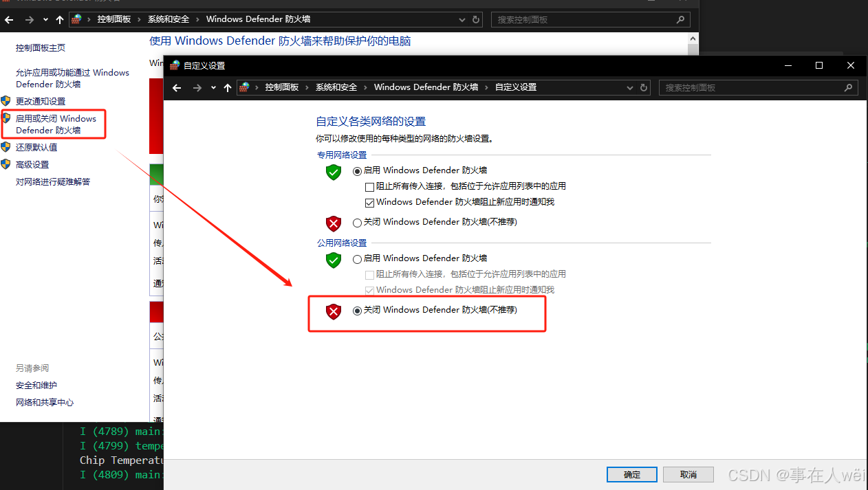Select 启用 Windows Defender 防火墙 under 专用网络设置
The width and height of the screenshot is (868, 490).
coord(357,170)
